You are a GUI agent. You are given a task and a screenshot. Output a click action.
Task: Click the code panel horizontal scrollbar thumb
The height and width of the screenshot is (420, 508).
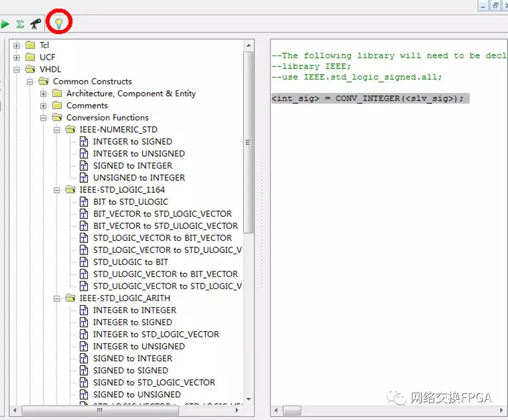click(x=292, y=411)
